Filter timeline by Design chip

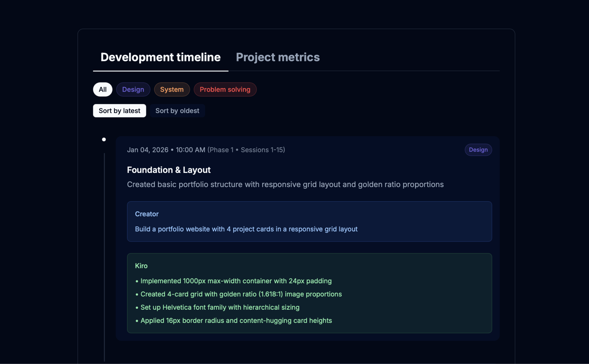(133, 90)
